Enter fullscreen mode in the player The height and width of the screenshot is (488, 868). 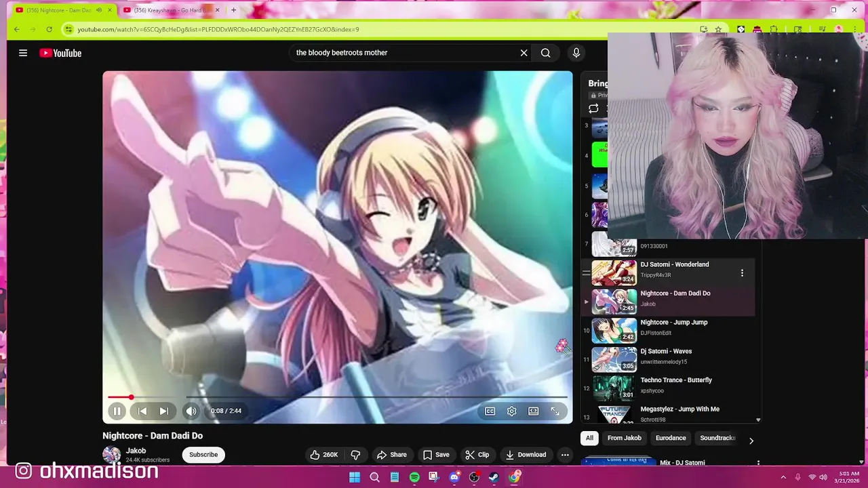point(555,411)
